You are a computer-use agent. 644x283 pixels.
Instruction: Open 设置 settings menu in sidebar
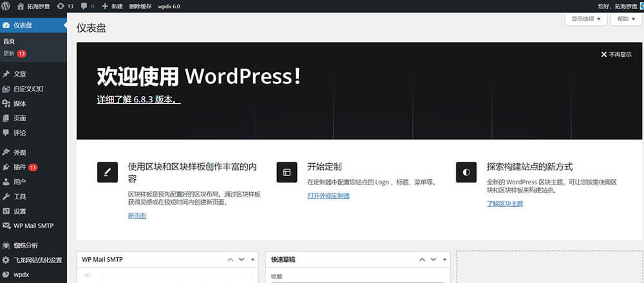[x=20, y=211]
